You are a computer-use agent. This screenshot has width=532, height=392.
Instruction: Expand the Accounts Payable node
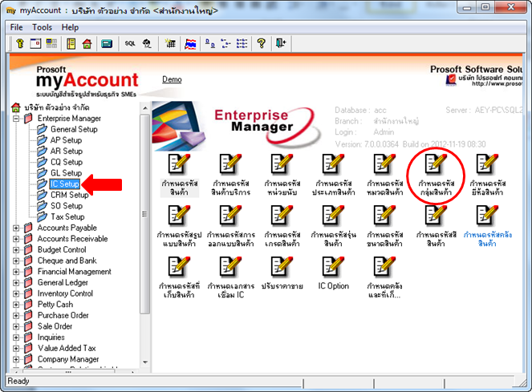[16, 228]
